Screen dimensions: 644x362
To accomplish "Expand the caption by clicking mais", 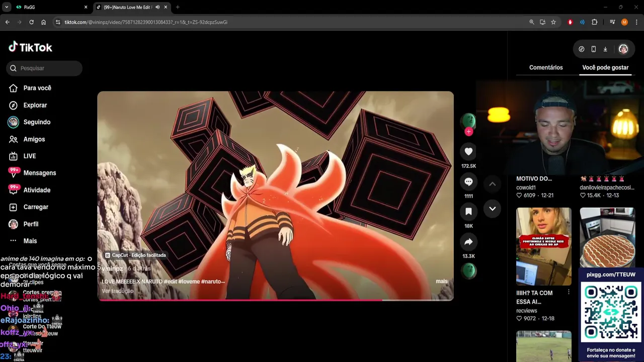I will [x=441, y=281].
